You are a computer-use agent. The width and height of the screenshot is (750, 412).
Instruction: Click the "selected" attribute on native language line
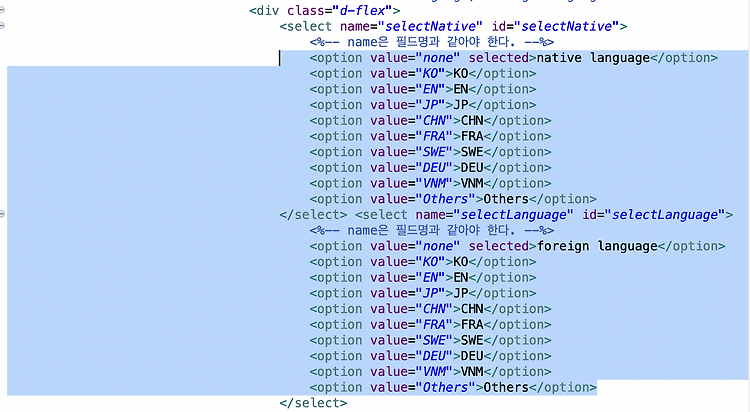pos(498,58)
